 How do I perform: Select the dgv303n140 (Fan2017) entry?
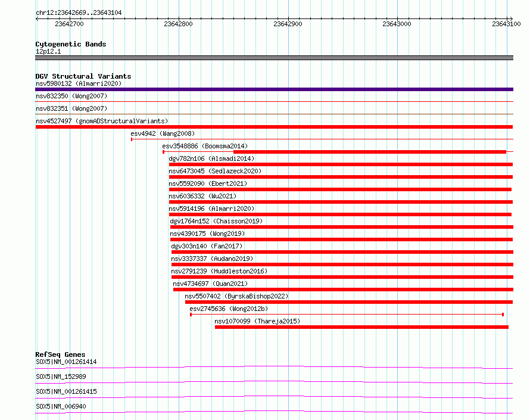pos(207,246)
